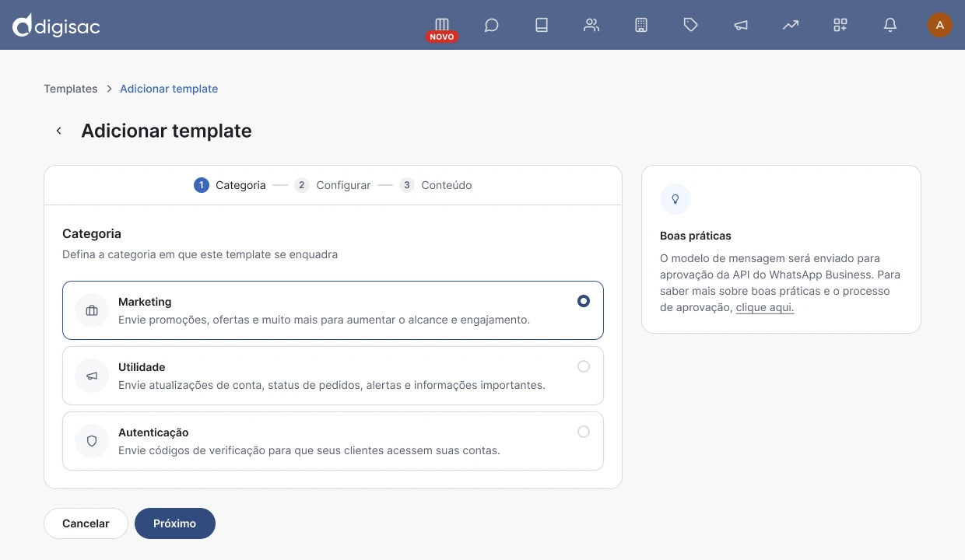Go to step 3 Conteúdo

pyautogui.click(x=436, y=185)
